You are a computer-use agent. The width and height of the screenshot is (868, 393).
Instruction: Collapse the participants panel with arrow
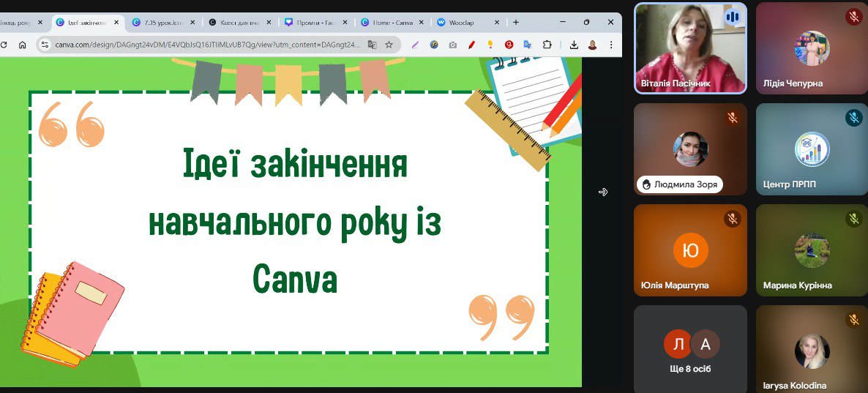(x=603, y=192)
